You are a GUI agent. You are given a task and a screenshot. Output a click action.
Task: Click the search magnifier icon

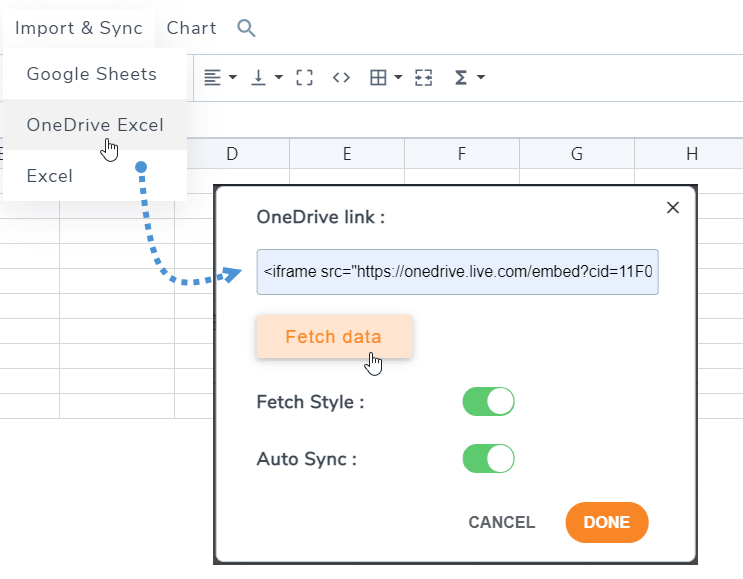tap(246, 28)
